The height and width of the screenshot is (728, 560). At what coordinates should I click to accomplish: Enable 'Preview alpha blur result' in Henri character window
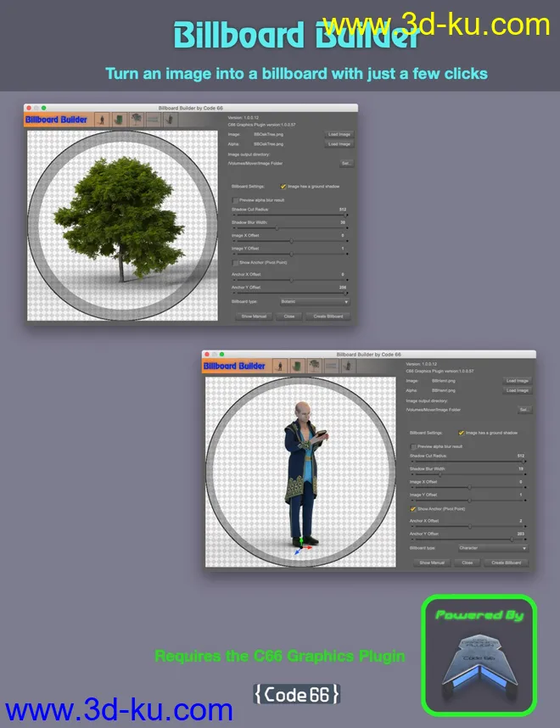(x=413, y=446)
